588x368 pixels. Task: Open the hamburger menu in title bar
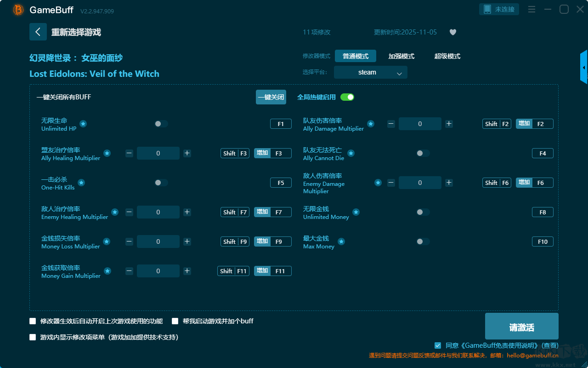(x=531, y=9)
